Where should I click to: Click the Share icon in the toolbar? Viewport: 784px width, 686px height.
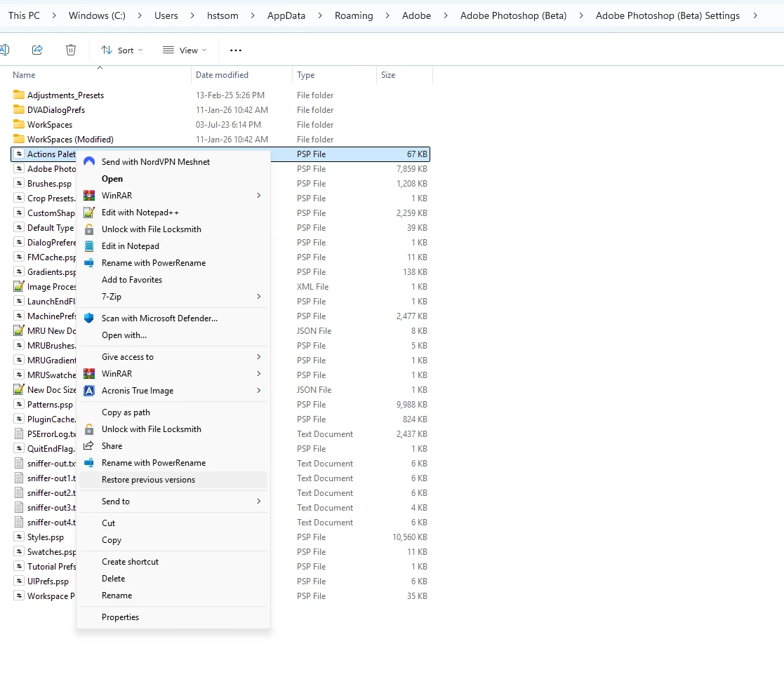pyautogui.click(x=37, y=50)
